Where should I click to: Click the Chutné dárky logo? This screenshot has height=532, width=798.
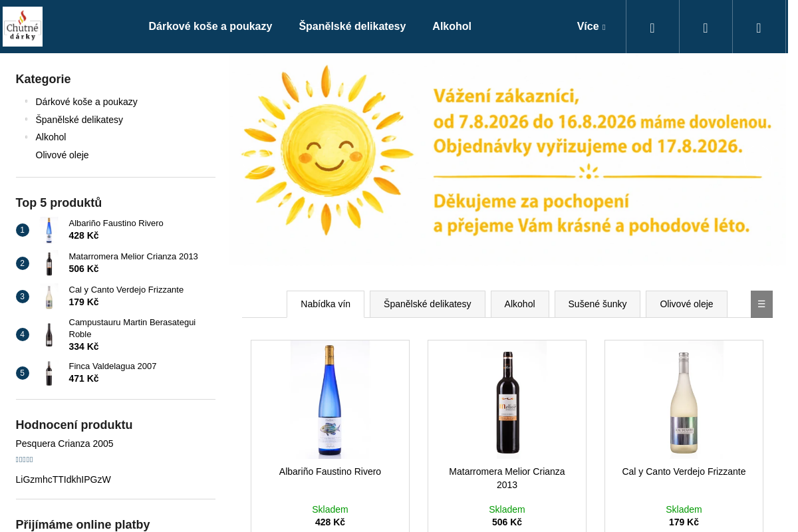pos(23,27)
